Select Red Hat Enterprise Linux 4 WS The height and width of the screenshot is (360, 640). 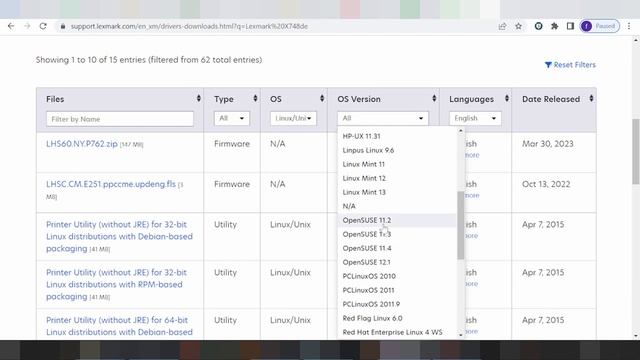[x=397, y=332]
